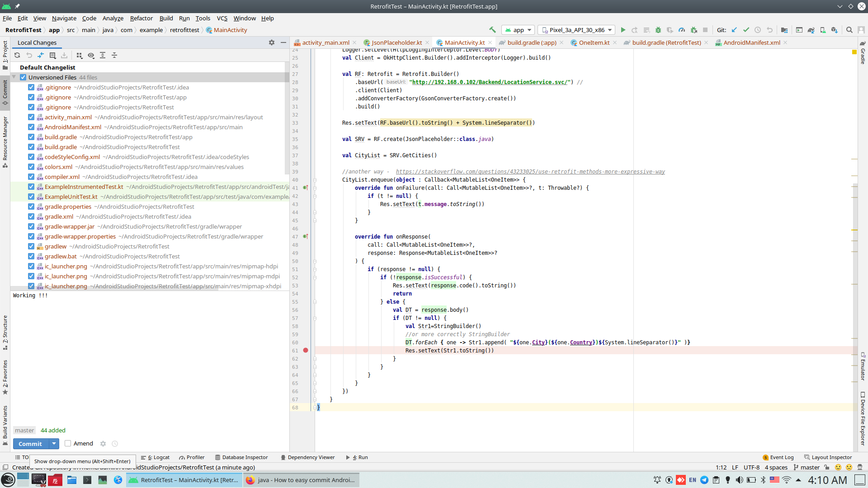
Task: Open the Search Everywhere magnifier
Action: coord(849,30)
